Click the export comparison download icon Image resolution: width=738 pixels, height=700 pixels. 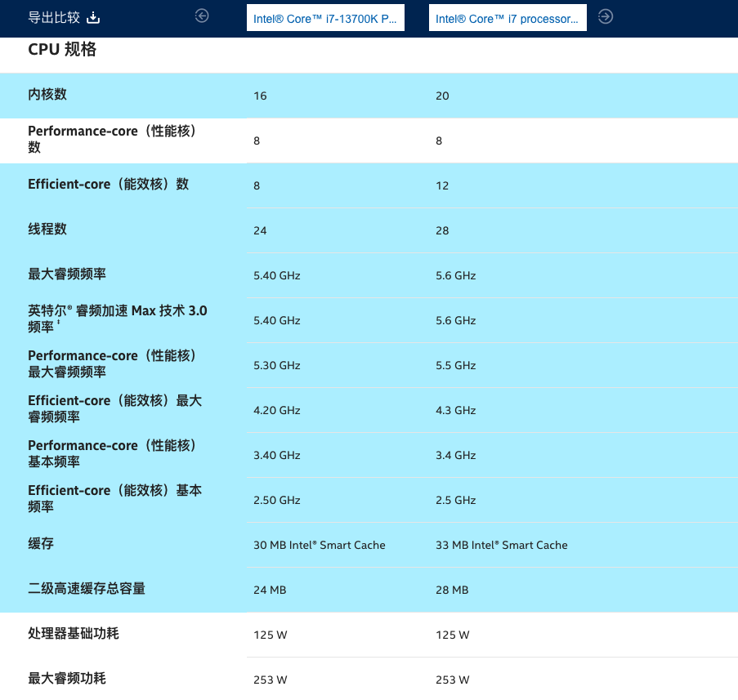(93, 17)
